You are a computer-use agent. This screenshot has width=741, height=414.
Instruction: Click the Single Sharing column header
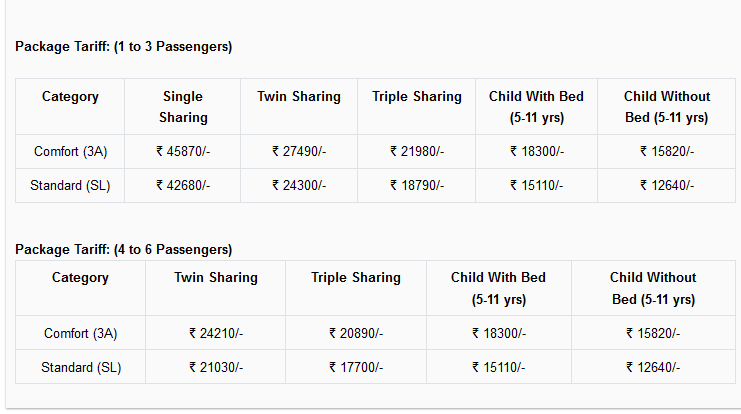point(183,107)
